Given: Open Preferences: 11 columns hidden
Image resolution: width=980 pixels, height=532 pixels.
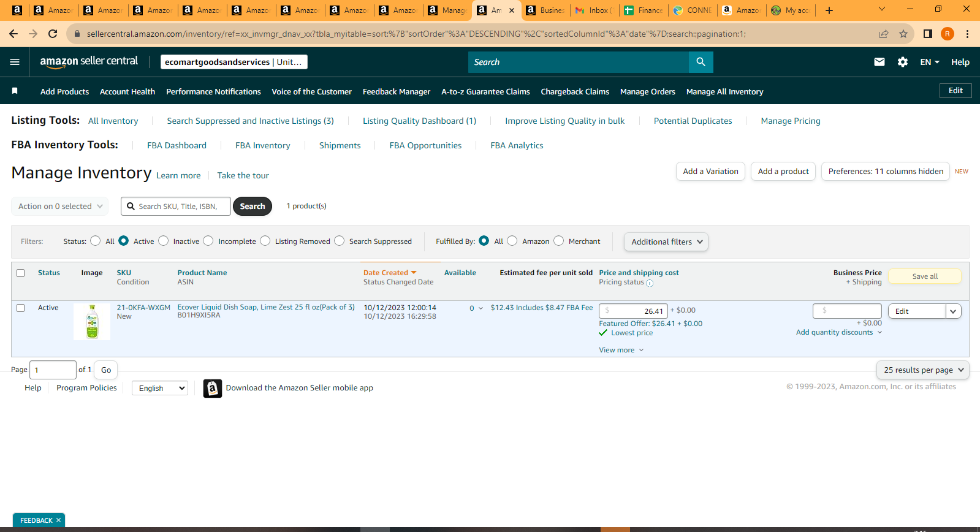Looking at the screenshot, I should click(886, 172).
